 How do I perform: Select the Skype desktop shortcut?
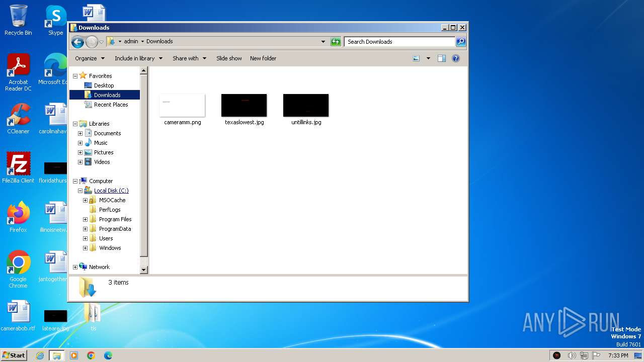click(x=56, y=20)
